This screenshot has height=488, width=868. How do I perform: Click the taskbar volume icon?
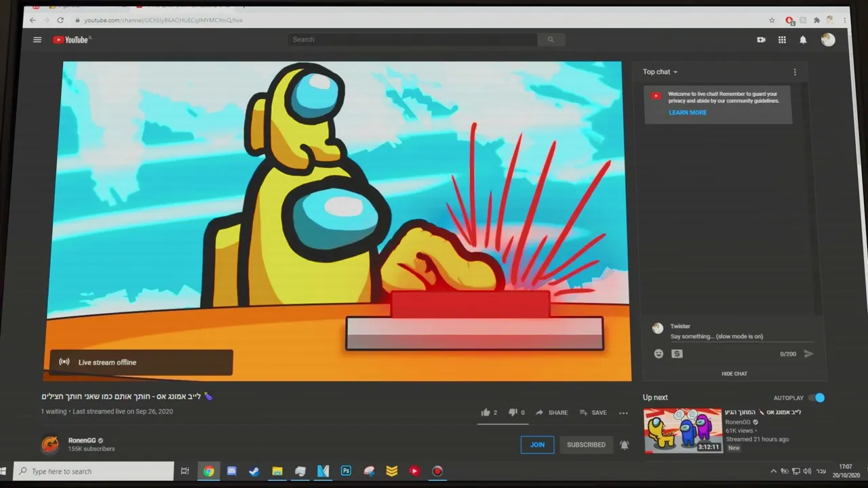tap(807, 471)
